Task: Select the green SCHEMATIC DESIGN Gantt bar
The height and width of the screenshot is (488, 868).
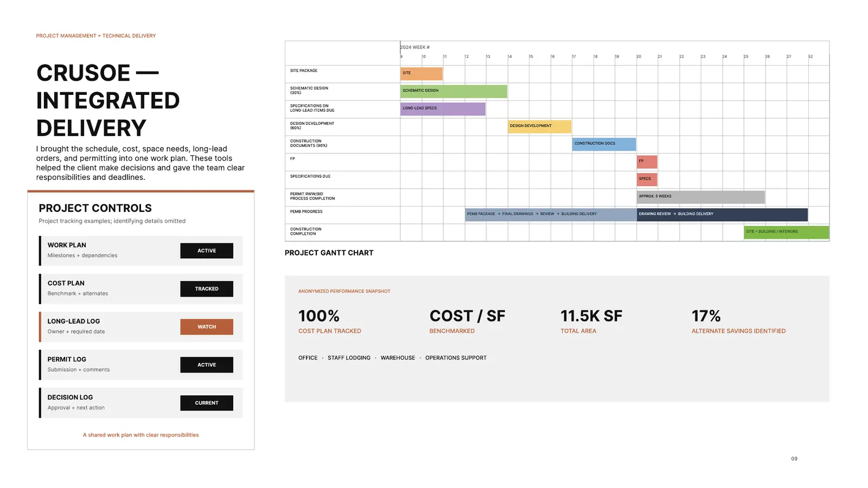Action: click(454, 91)
